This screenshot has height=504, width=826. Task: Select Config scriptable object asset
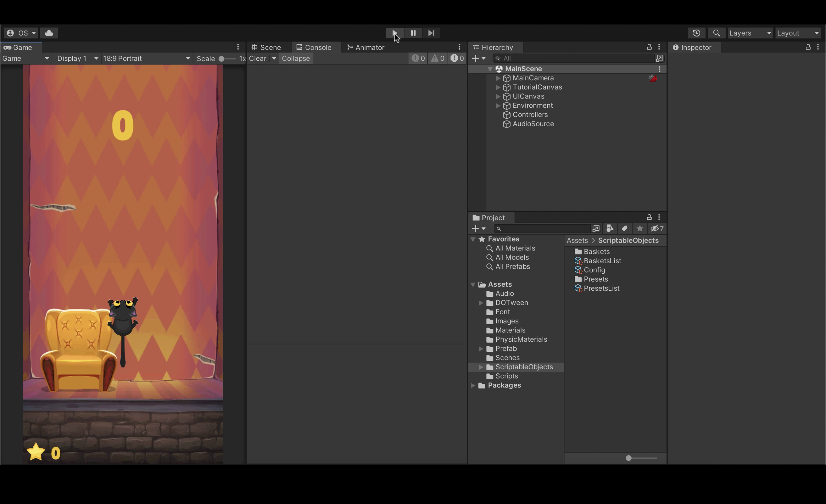pos(593,270)
